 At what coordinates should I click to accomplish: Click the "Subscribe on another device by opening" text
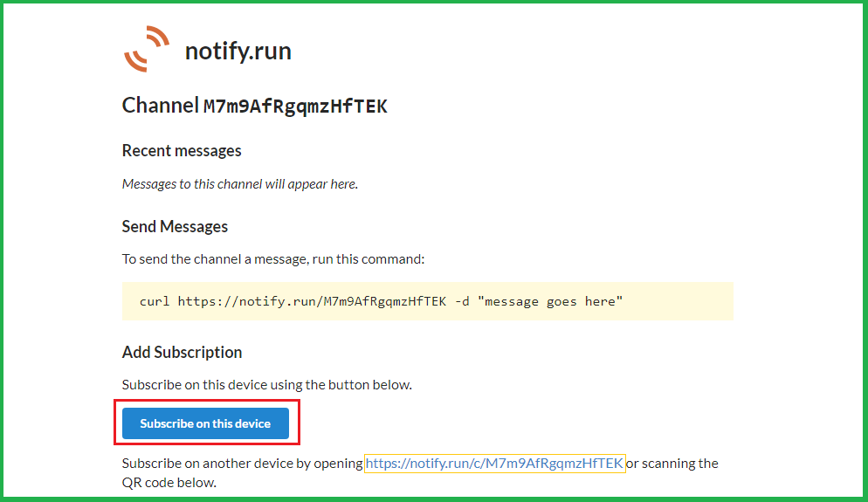(242, 463)
